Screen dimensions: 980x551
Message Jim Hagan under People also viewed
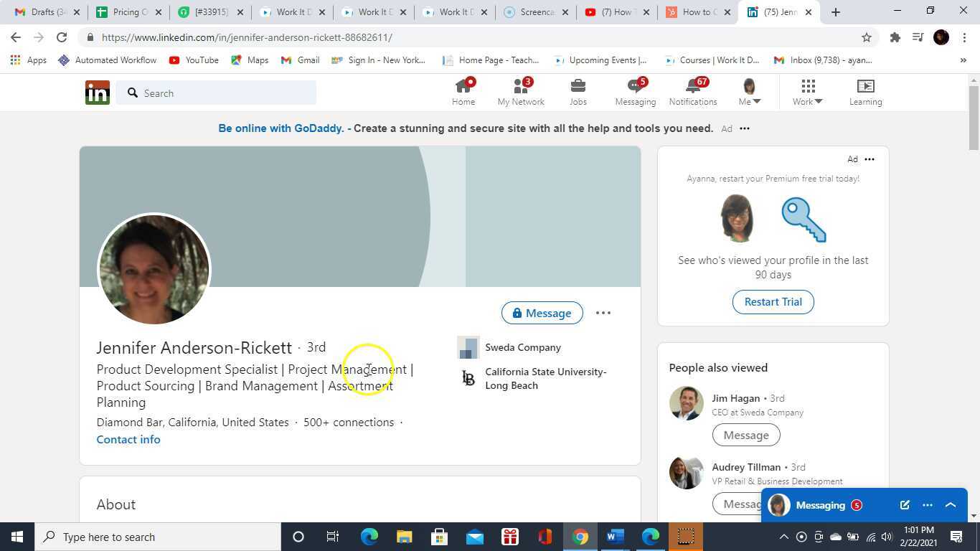coord(745,435)
